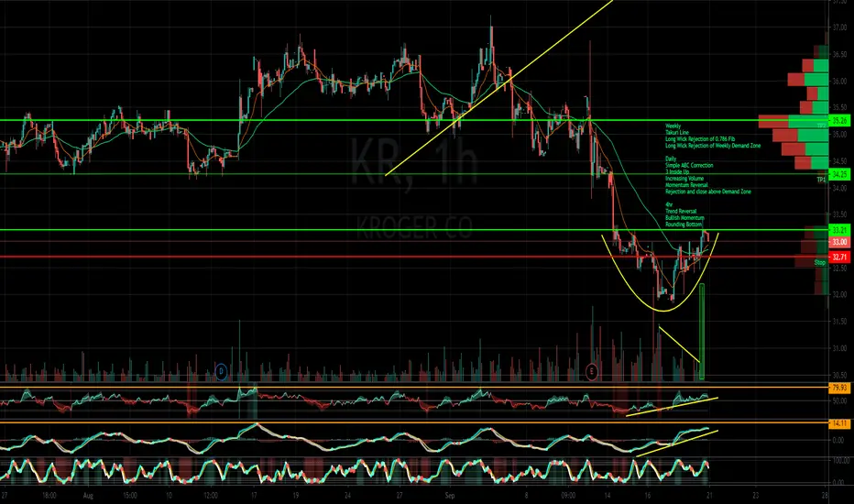Image resolution: width=854 pixels, height=504 pixels.
Task: Select the 35.26 green price label
Action: [838, 120]
